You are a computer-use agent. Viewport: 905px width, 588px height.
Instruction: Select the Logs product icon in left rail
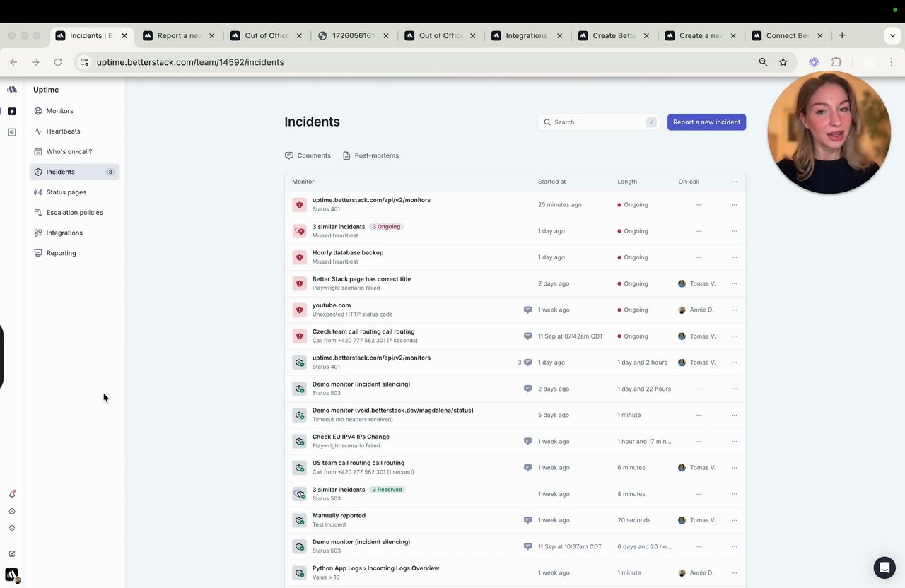[12, 132]
